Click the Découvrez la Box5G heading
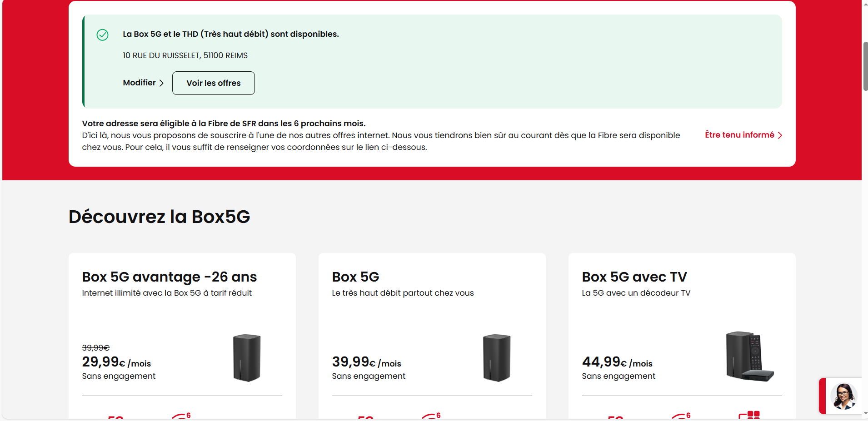The height and width of the screenshot is (421, 868). click(160, 217)
